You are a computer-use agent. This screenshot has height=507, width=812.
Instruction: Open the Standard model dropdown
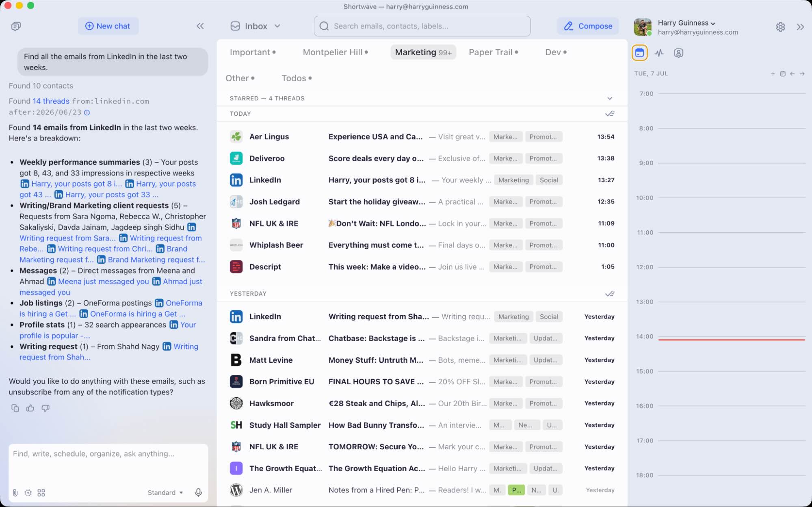tap(165, 493)
